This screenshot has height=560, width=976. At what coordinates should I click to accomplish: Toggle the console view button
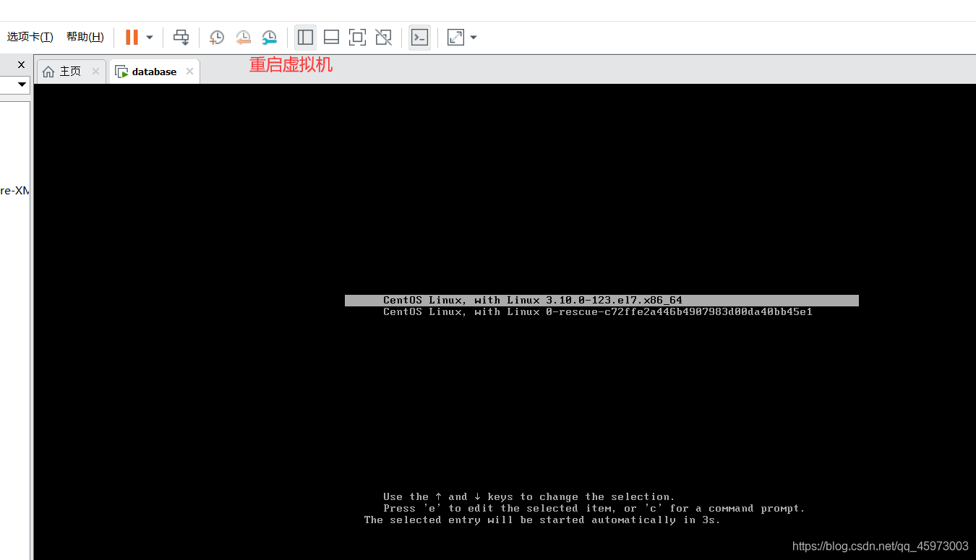pos(419,37)
